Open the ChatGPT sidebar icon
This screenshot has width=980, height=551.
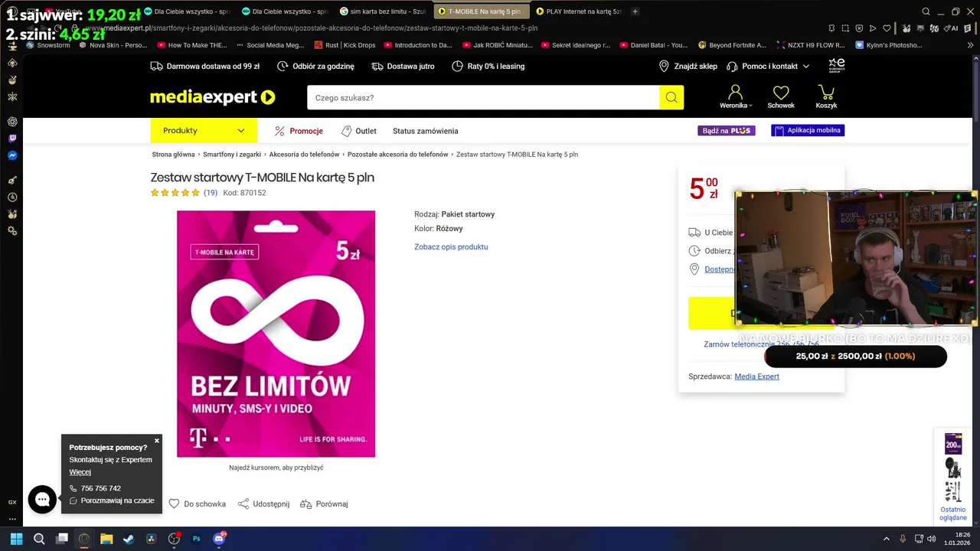[12, 122]
